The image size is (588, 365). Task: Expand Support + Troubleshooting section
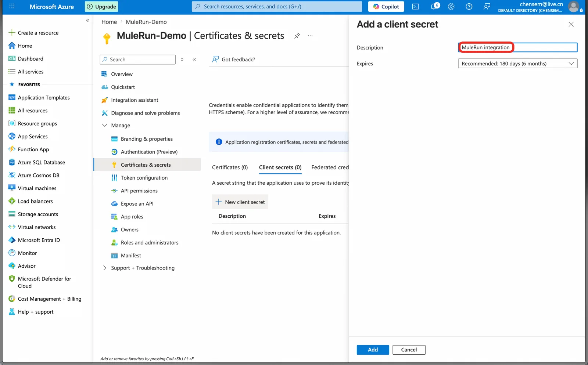coord(105,268)
